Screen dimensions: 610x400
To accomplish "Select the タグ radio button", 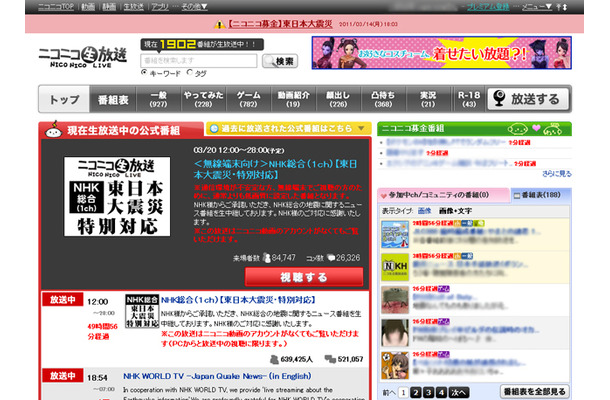I will (x=189, y=72).
